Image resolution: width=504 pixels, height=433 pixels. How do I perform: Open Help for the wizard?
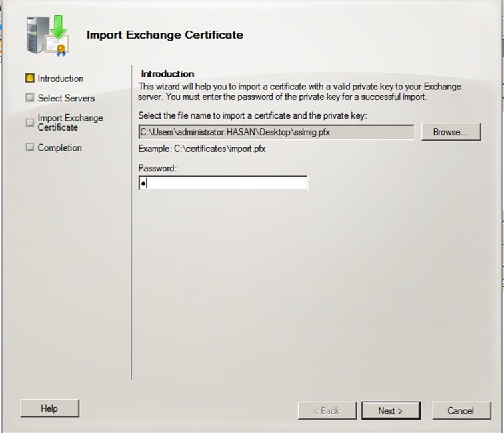49,408
